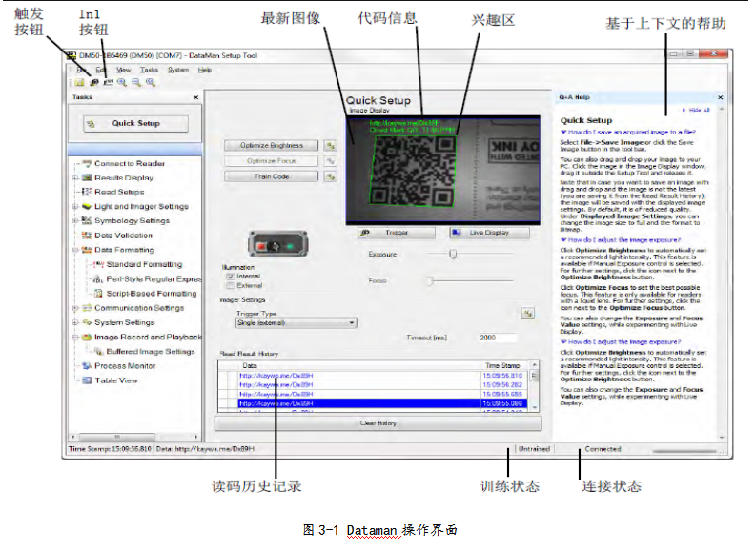Collapse the Data Formatting tree node

[x=75, y=250]
